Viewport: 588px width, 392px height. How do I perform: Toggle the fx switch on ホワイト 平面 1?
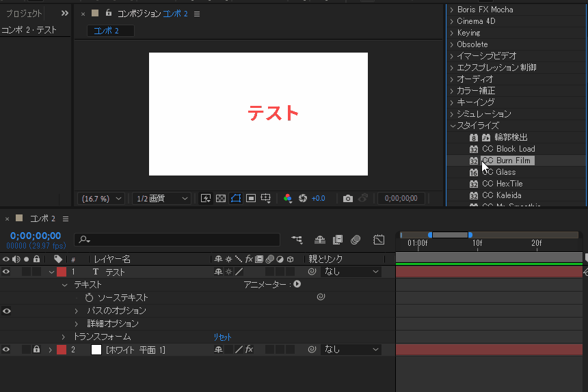(249, 350)
